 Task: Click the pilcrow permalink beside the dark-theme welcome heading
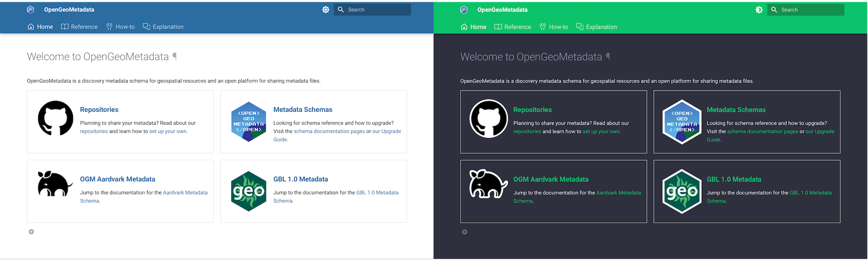(608, 56)
